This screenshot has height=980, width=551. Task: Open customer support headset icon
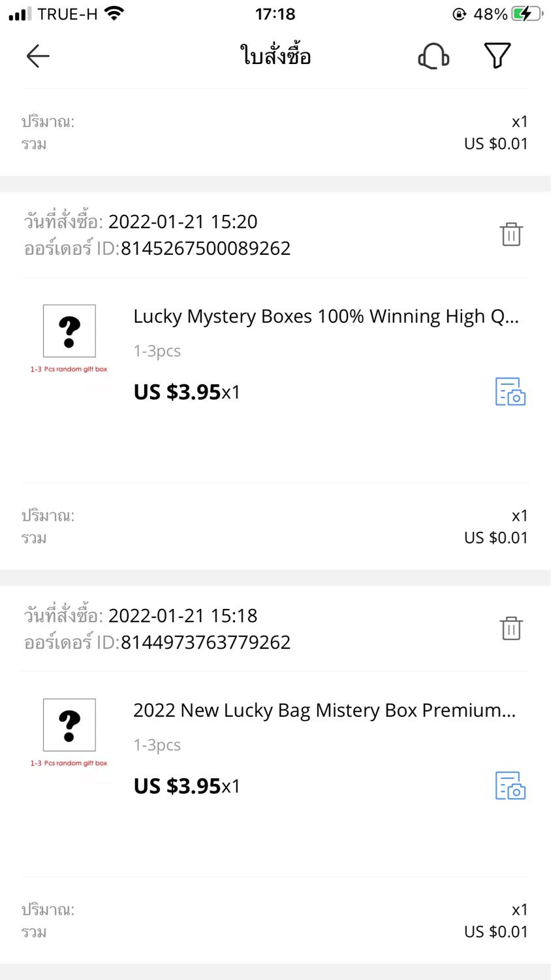(x=433, y=56)
